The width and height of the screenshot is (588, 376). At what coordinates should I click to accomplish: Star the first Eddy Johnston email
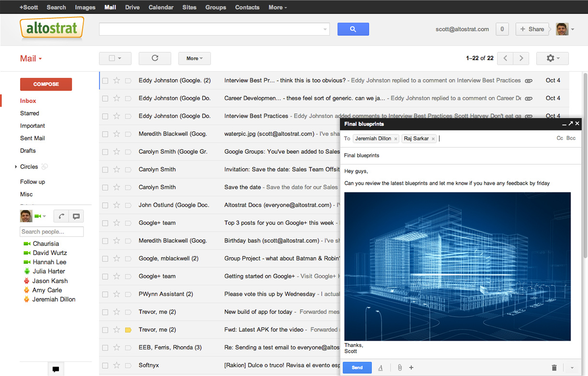pyautogui.click(x=116, y=80)
